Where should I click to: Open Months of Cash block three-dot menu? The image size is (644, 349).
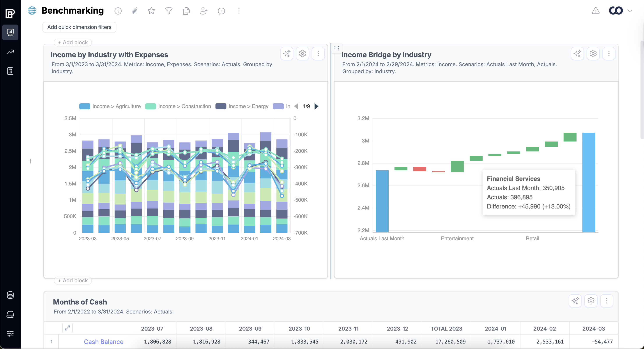tap(607, 301)
